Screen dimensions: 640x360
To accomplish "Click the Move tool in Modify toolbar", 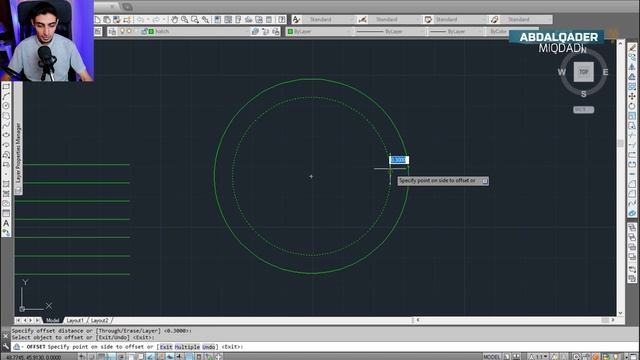I will [632, 96].
